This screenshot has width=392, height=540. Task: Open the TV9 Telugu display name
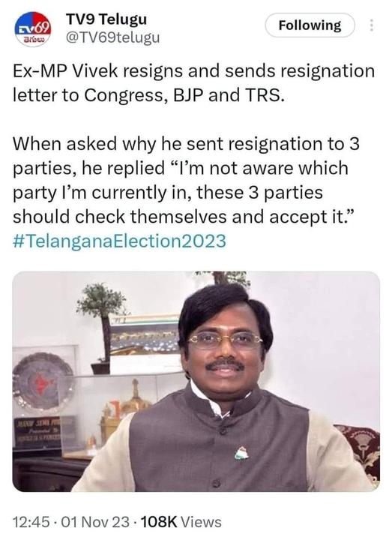tap(106, 19)
